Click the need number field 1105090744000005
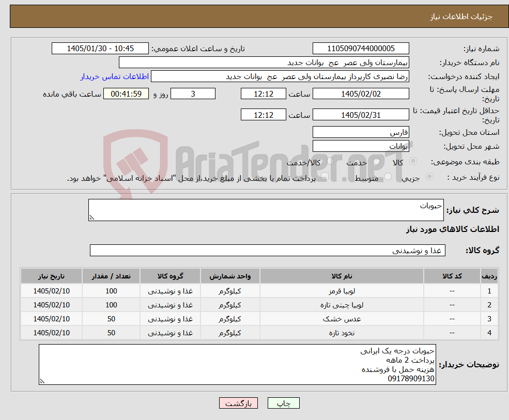The height and width of the screenshot is (420, 509). click(361, 49)
